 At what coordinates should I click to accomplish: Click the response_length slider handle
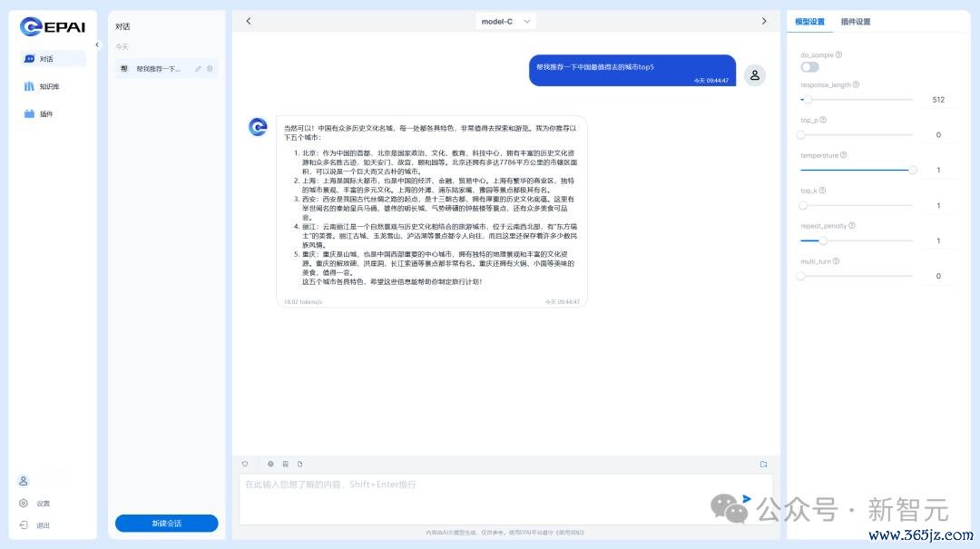[808, 100]
